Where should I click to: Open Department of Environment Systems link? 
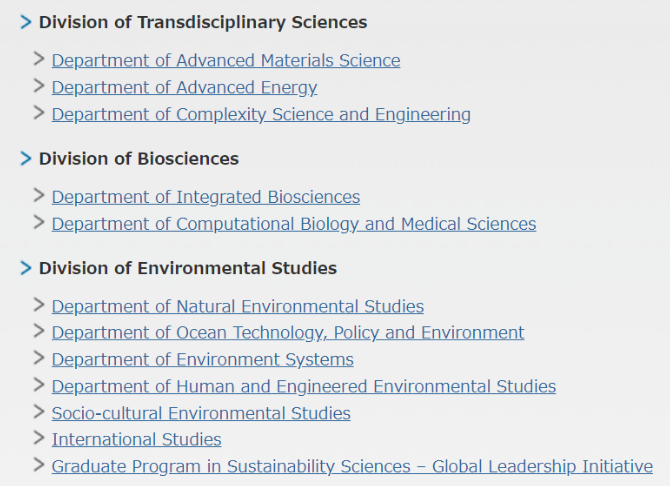click(203, 359)
